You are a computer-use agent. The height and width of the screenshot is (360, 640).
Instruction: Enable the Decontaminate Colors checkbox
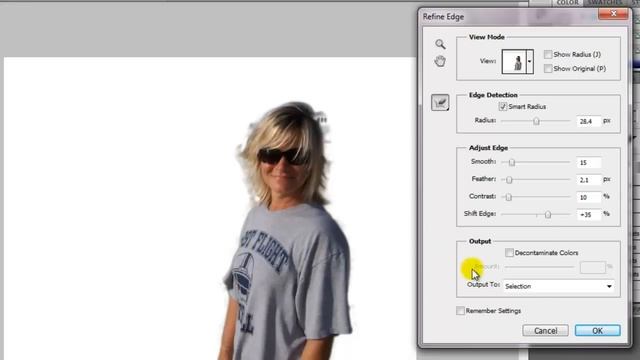point(509,253)
